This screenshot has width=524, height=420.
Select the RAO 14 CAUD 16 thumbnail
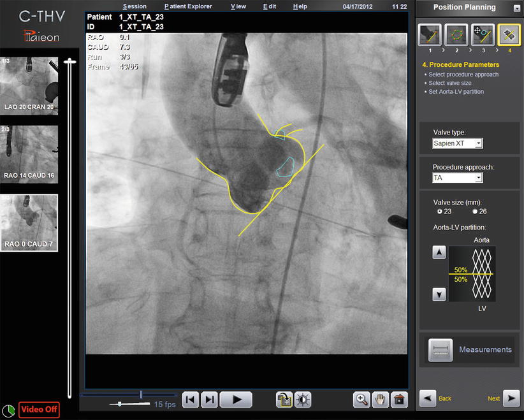(x=29, y=154)
